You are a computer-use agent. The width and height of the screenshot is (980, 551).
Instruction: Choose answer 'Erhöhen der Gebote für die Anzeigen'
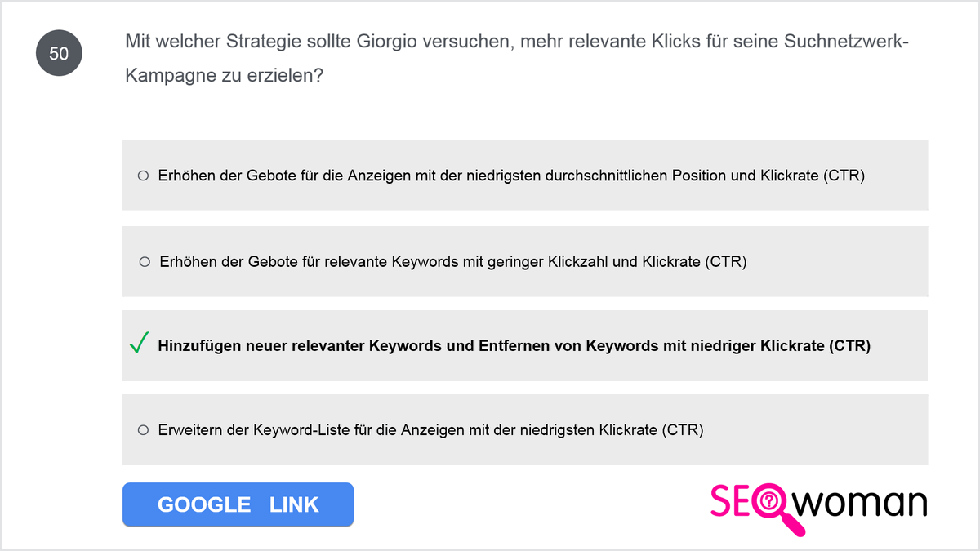tap(525, 175)
